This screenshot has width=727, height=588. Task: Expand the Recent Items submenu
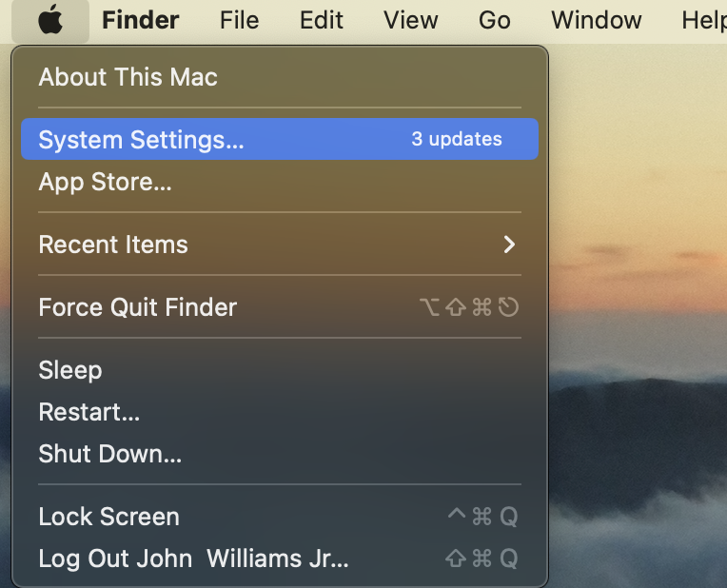[280, 245]
